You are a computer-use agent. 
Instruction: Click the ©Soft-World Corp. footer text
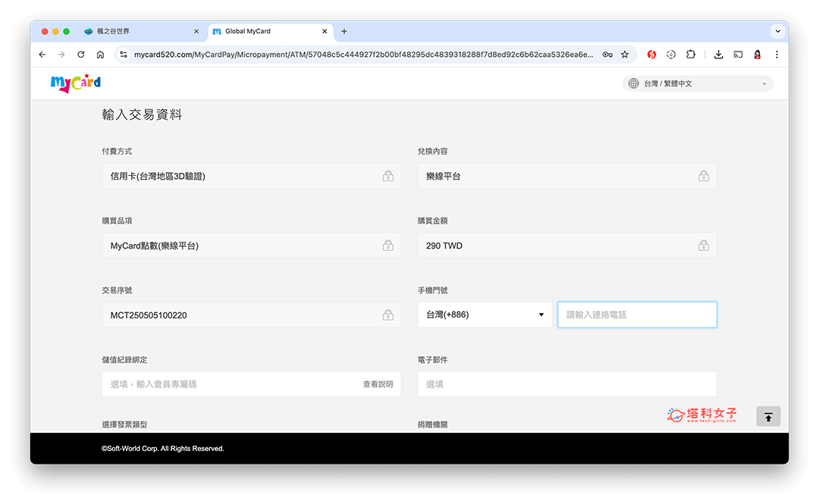tap(163, 449)
